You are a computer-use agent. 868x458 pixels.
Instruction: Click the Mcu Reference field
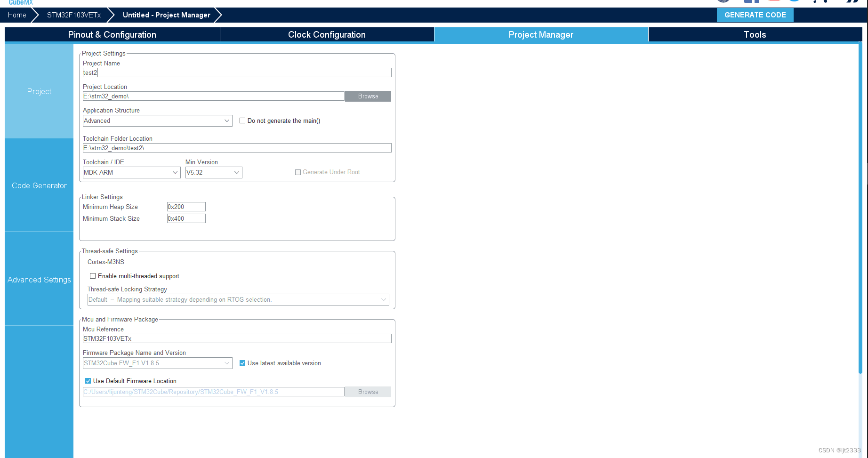[x=237, y=338]
